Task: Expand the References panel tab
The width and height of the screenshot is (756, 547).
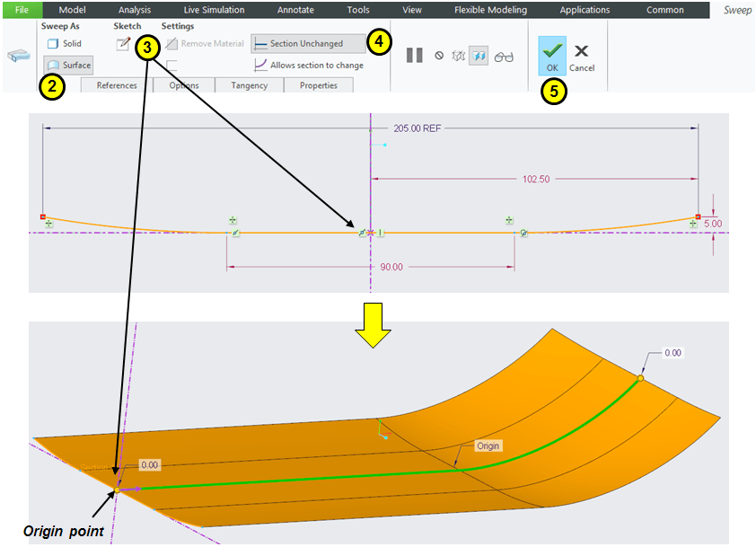Action: tap(117, 85)
